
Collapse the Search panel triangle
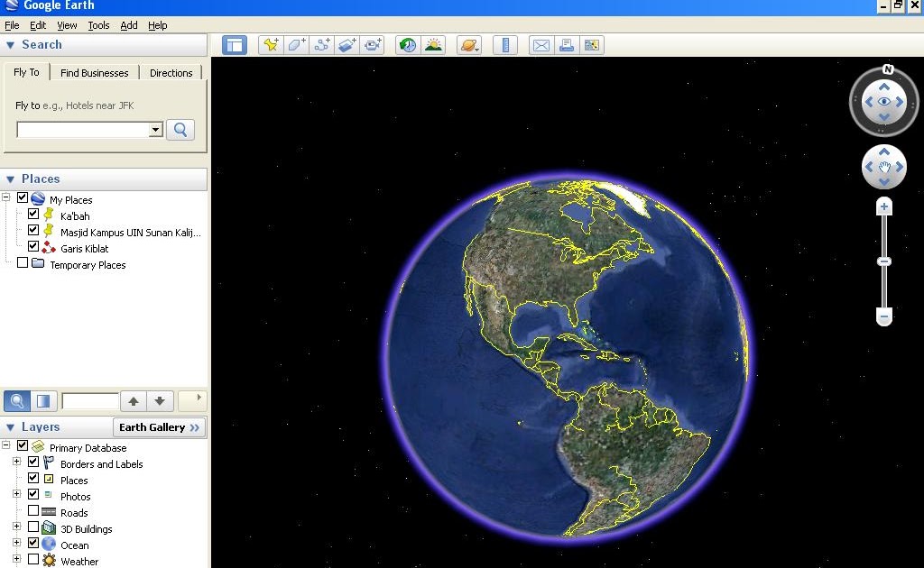[10, 45]
